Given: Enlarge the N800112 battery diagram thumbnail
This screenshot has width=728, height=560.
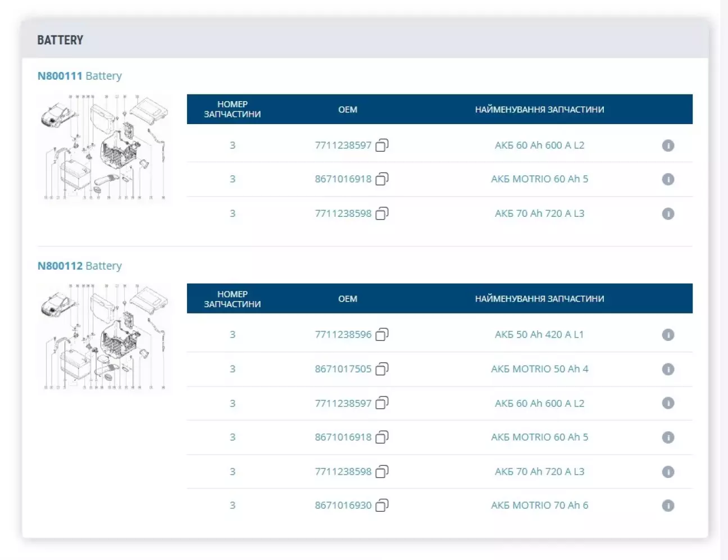Looking at the screenshot, I should click(x=104, y=337).
